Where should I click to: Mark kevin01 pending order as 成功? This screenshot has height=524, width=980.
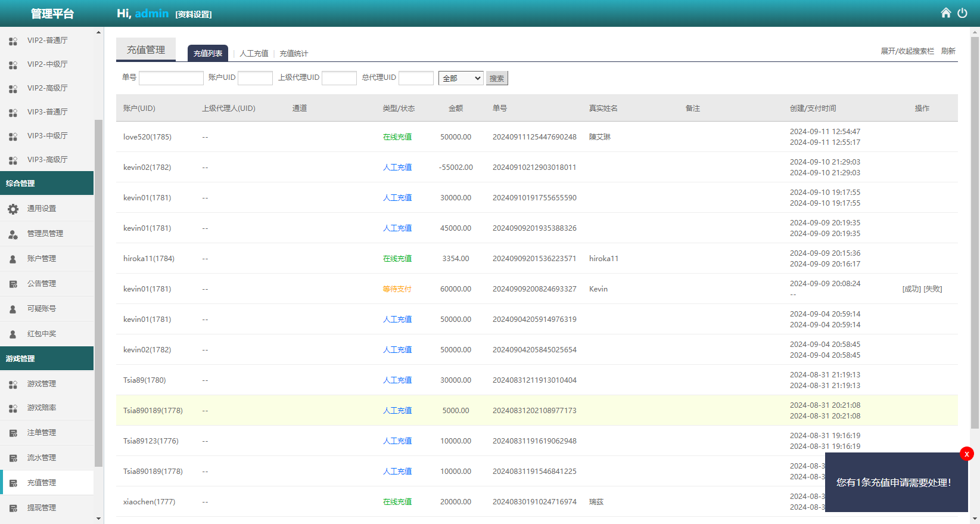[x=911, y=289]
